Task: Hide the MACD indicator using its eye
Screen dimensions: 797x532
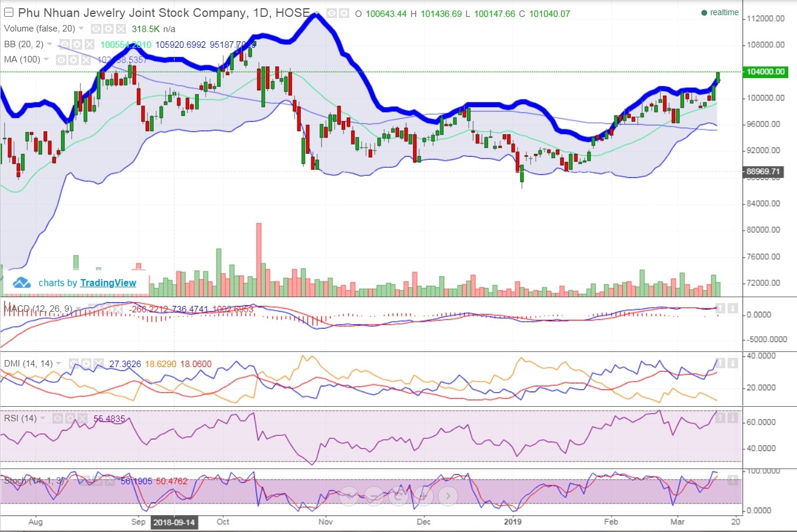Action: coord(93,309)
